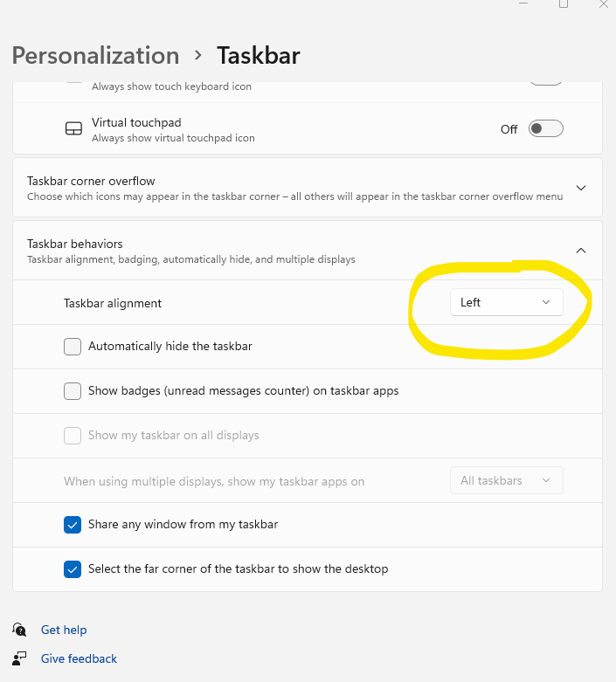Open the Give feedback link
The height and width of the screenshot is (682, 616).
point(79,658)
